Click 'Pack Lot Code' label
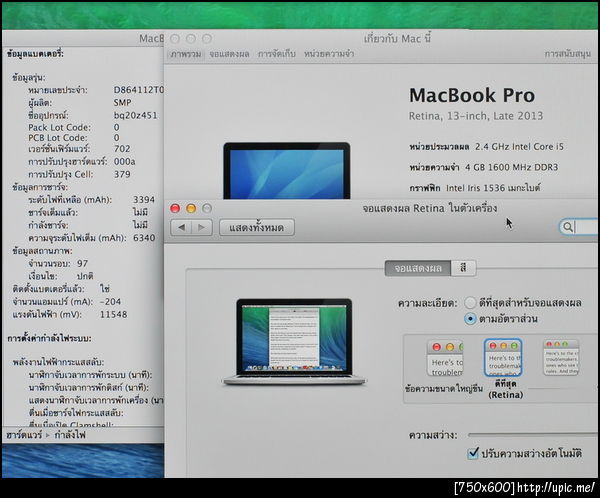Screen dimensions: 600x498 coord(59,127)
